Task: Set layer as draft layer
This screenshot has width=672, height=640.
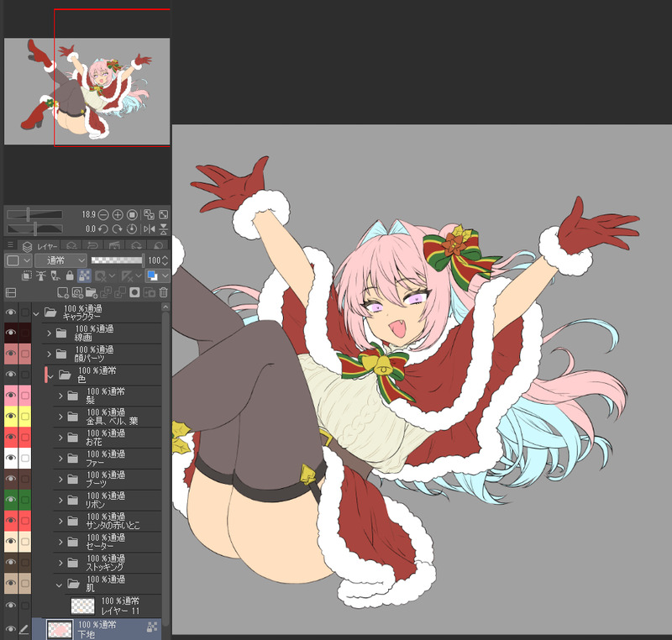Action: [x=55, y=275]
